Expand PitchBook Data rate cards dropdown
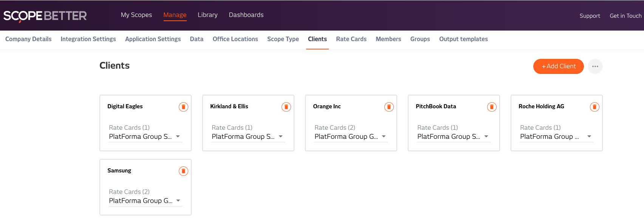The height and width of the screenshot is (223, 644). tap(454, 137)
